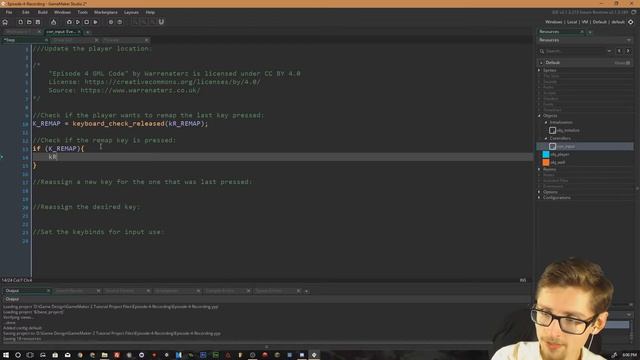
Task: Collapse the Initialisation object group
Action: point(546,122)
